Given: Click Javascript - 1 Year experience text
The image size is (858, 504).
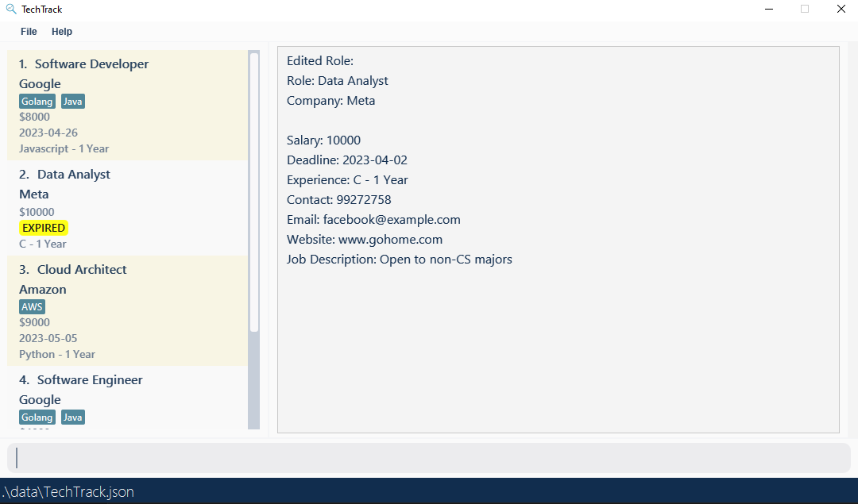Looking at the screenshot, I should (x=64, y=148).
